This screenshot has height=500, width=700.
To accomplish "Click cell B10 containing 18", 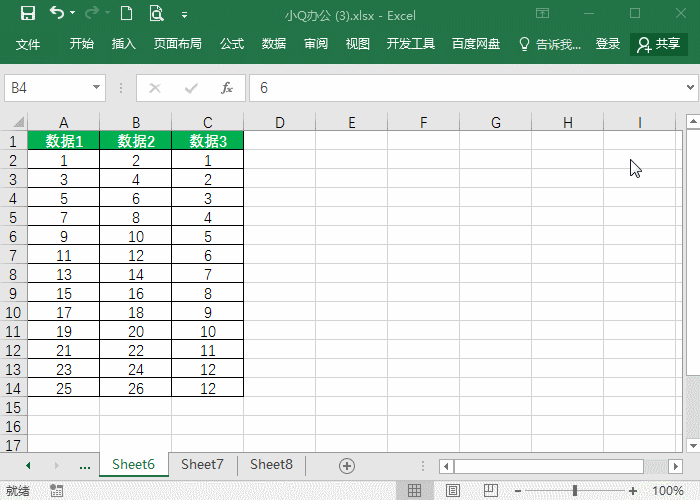I will coord(136,312).
